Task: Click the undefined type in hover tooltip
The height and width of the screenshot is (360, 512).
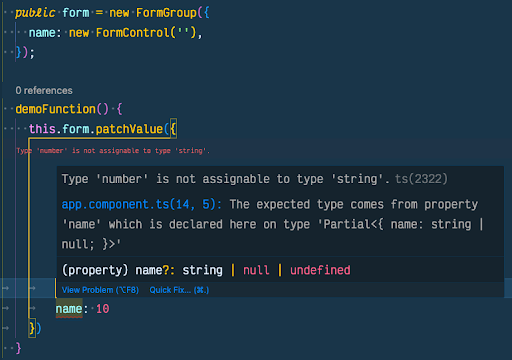Action: 320,270
